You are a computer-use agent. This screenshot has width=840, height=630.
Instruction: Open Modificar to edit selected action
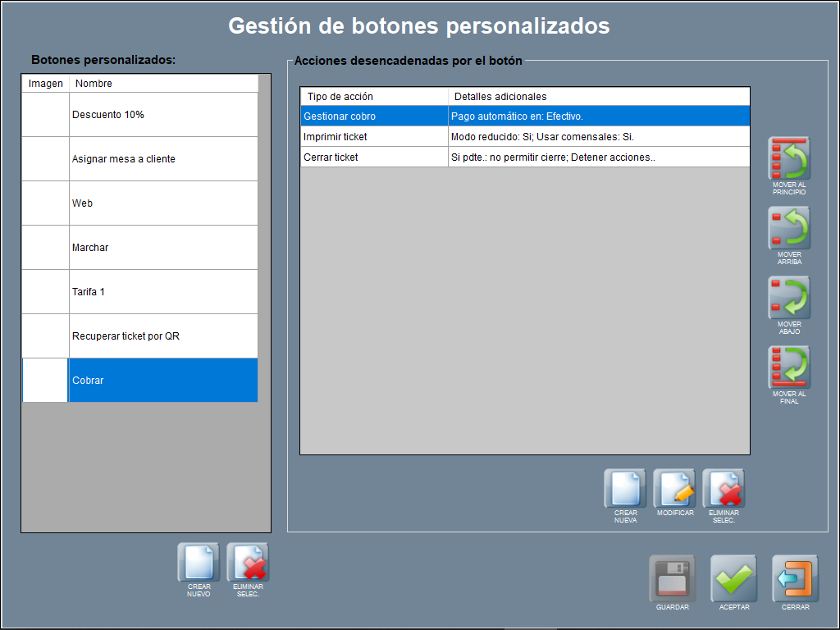674,490
